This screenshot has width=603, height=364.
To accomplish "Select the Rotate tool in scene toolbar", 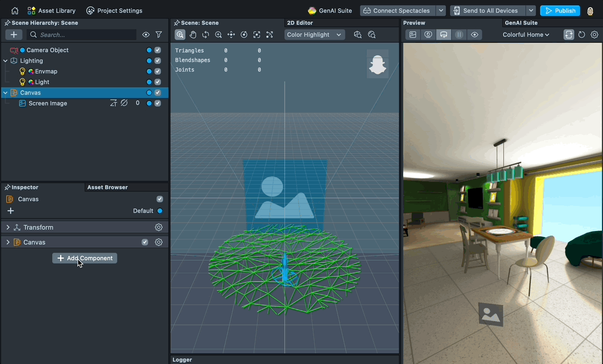I will [x=206, y=34].
